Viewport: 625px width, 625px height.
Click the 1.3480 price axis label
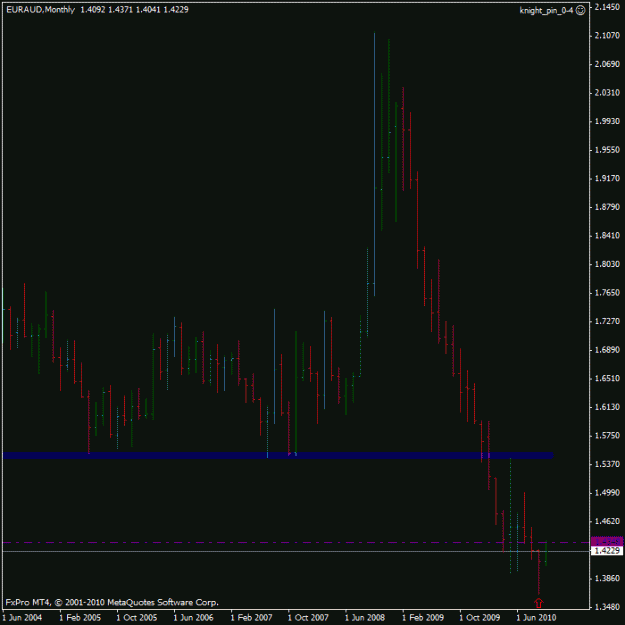(x=607, y=607)
